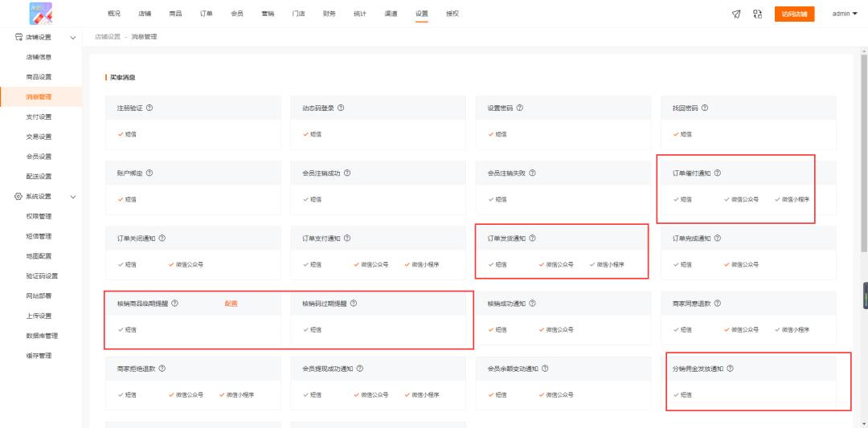Click help icon beside 订单支付通知
The width and height of the screenshot is (868, 428).
(347, 238)
